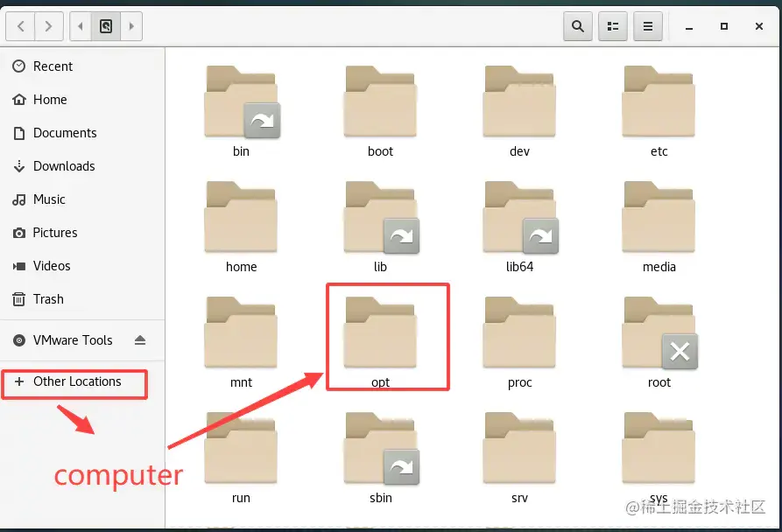
Task: Select the etc folder icon
Action: point(659,101)
